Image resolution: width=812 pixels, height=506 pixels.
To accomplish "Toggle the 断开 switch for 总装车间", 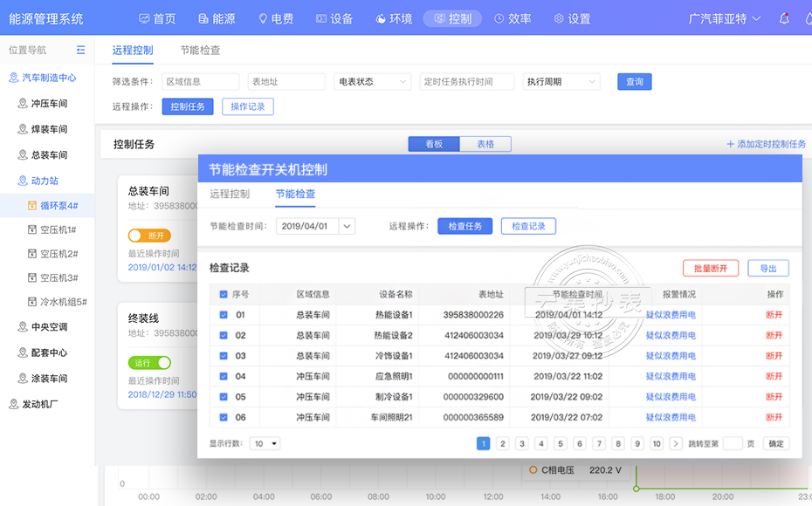I will pos(148,236).
